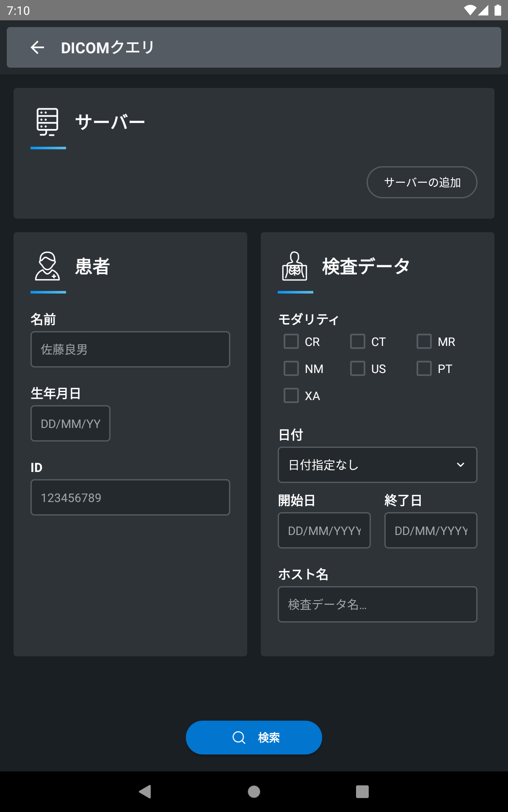Tap the magnifier icon in search button

click(239, 738)
